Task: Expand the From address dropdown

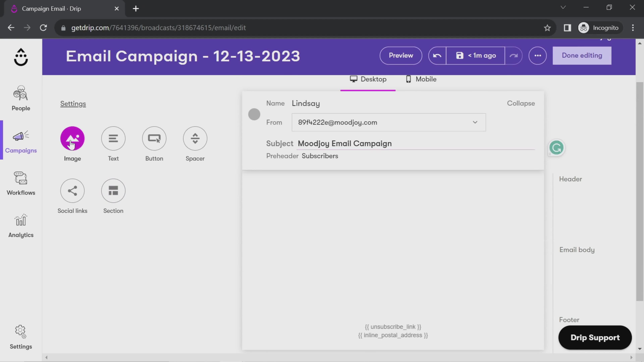Action: [475, 123]
